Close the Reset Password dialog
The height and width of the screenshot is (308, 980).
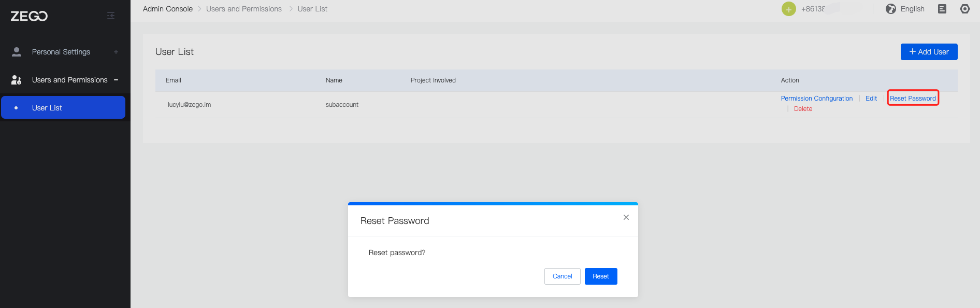click(x=626, y=217)
